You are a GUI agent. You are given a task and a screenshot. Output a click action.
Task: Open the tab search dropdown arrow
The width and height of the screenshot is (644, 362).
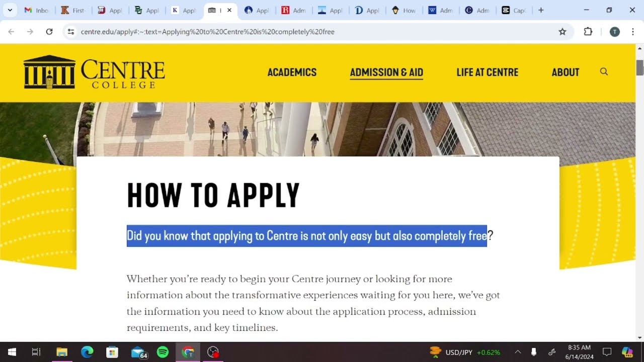(10, 10)
